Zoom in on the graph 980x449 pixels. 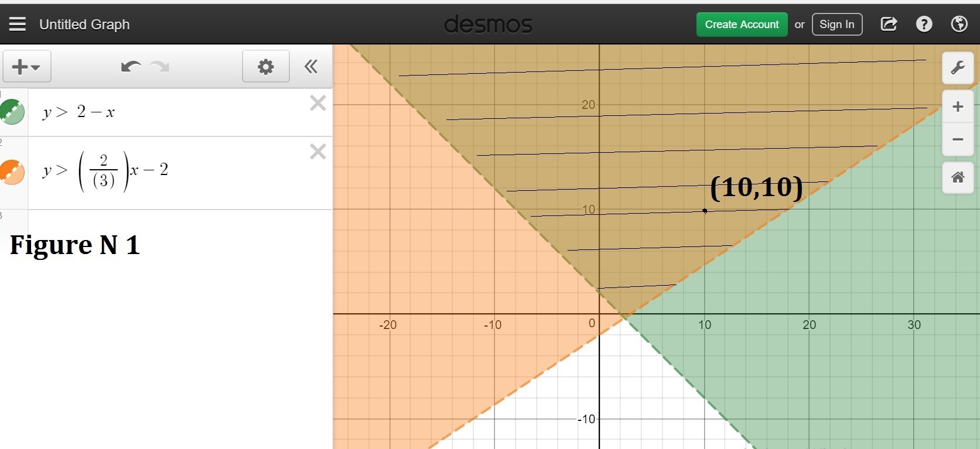958,107
